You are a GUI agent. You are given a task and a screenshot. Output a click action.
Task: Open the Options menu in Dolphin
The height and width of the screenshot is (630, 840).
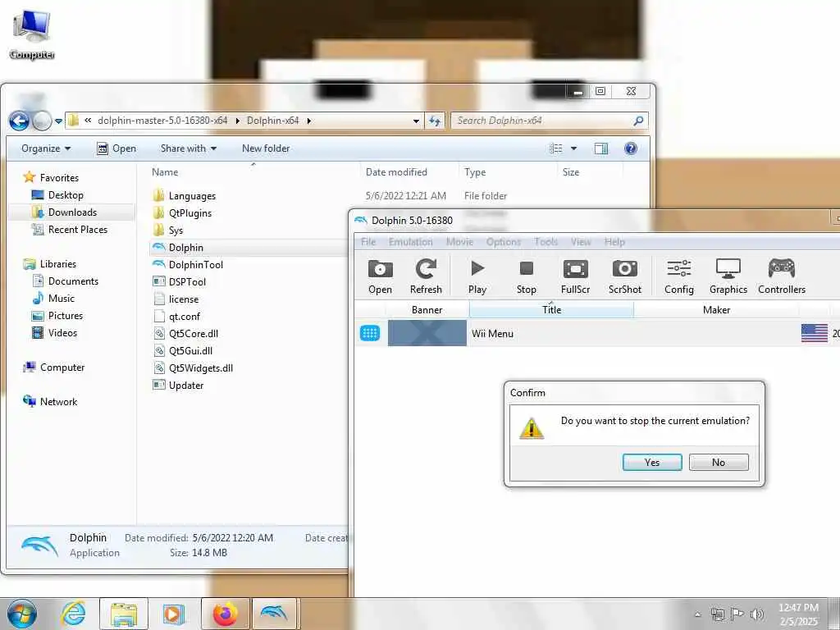[x=503, y=242]
